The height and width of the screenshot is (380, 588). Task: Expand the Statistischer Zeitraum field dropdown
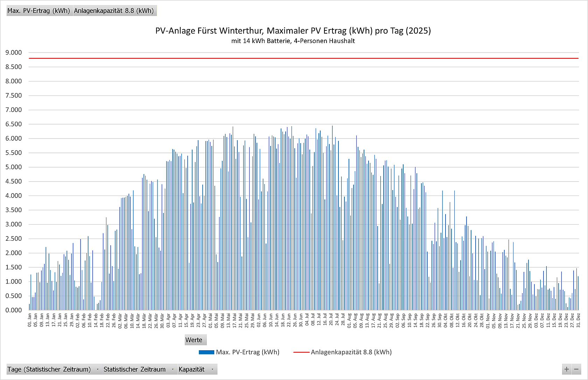click(173, 370)
